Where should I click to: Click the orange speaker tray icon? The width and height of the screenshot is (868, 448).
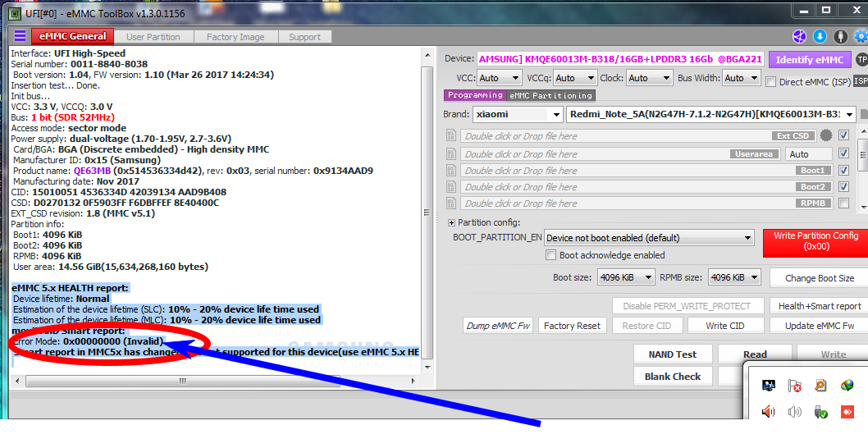coord(769,412)
